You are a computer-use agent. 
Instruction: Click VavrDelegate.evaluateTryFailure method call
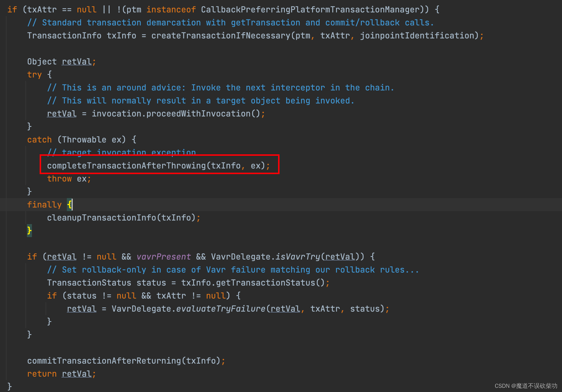(188, 309)
